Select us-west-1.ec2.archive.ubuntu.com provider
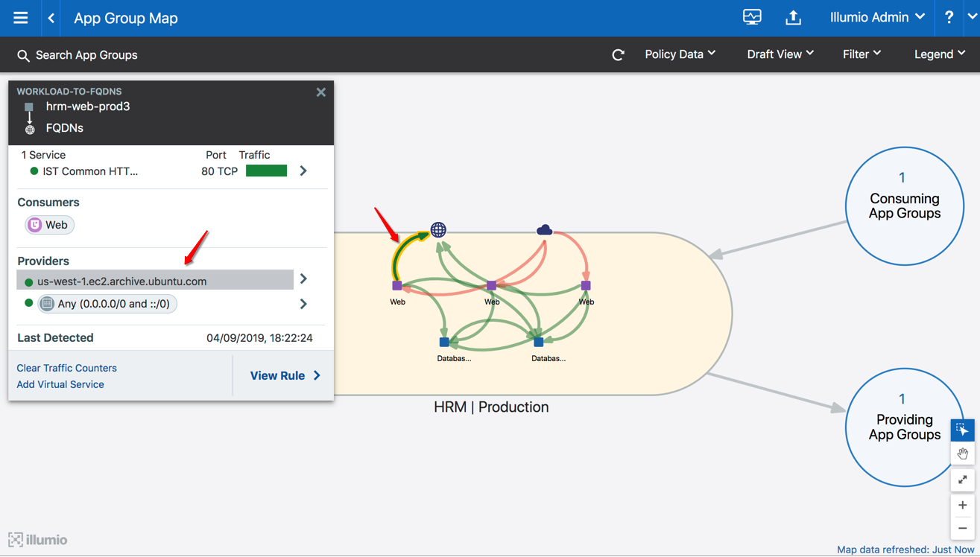The width and height of the screenshot is (980, 557). tap(155, 280)
